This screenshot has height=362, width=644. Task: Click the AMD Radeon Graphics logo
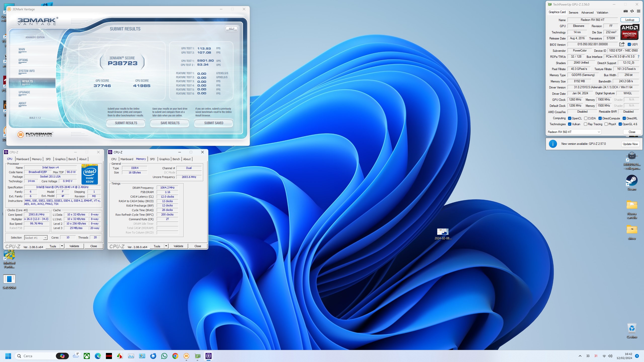629,32
